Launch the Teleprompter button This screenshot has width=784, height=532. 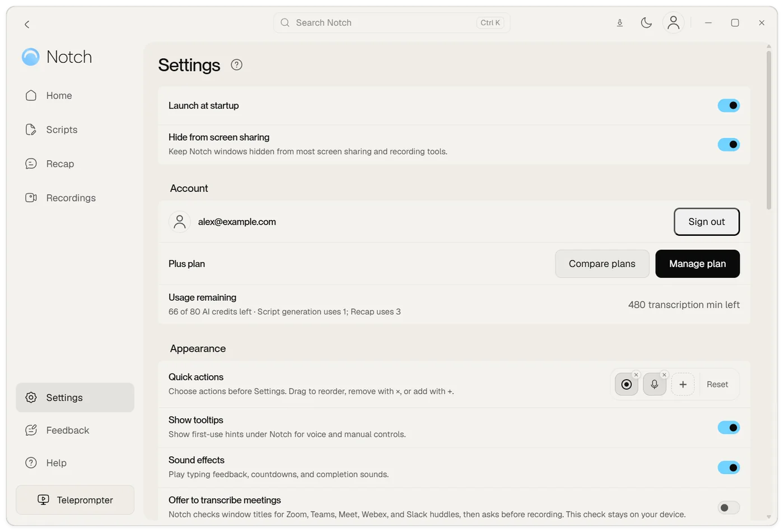point(75,500)
